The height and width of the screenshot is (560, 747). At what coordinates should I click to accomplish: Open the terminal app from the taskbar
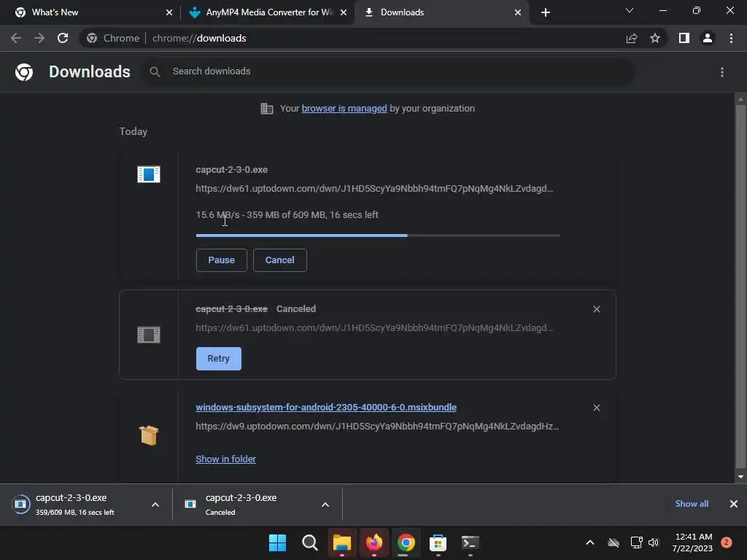(x=471, y=542)
